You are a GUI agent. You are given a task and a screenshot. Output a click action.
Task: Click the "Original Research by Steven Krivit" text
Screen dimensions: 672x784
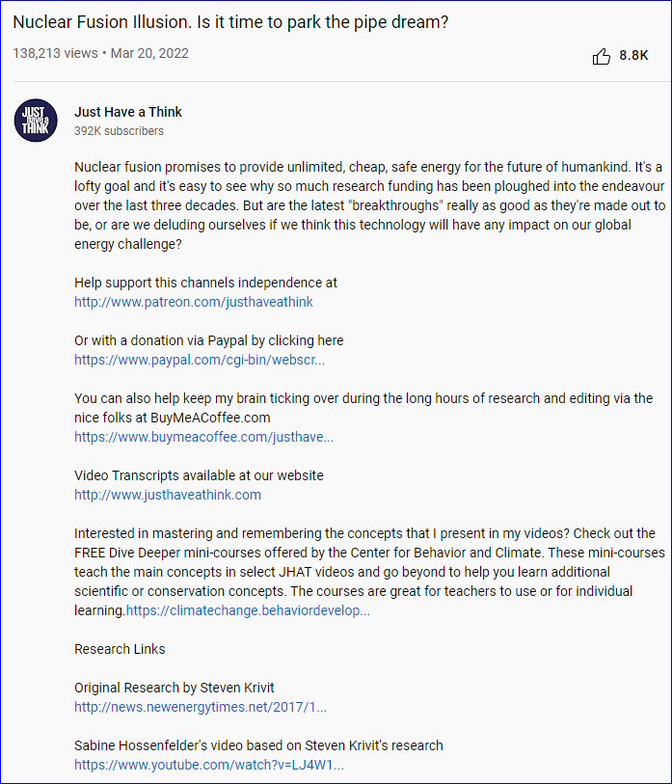click(x=175, y=688)
